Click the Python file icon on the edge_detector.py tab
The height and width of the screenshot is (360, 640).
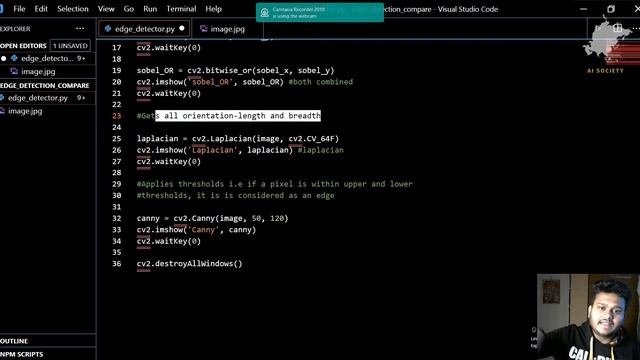(x=108, y=29)
